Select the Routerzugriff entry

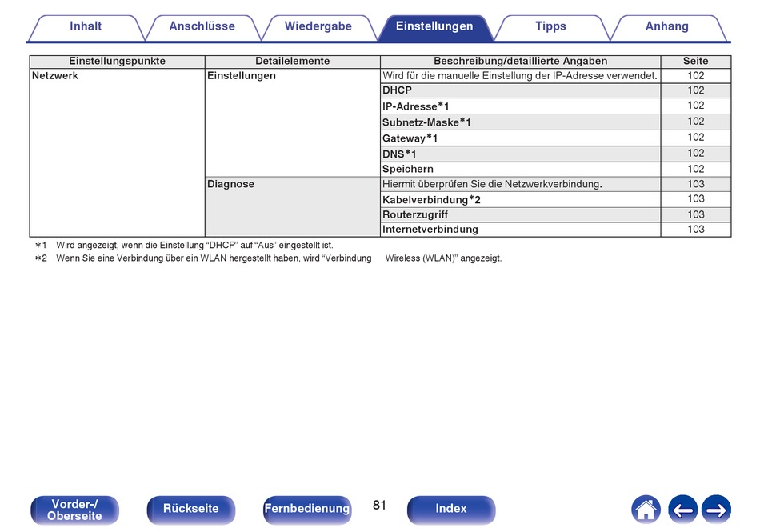(415, 214)
